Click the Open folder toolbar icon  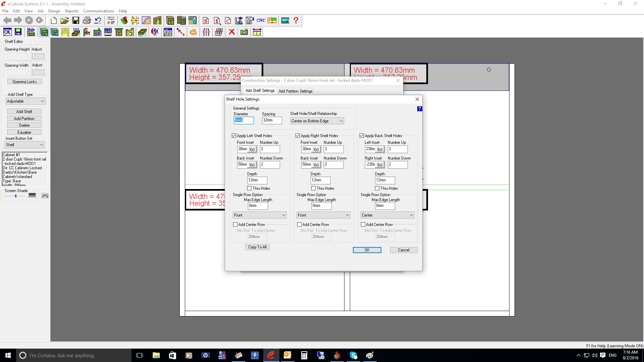click(x=64, y=21)
